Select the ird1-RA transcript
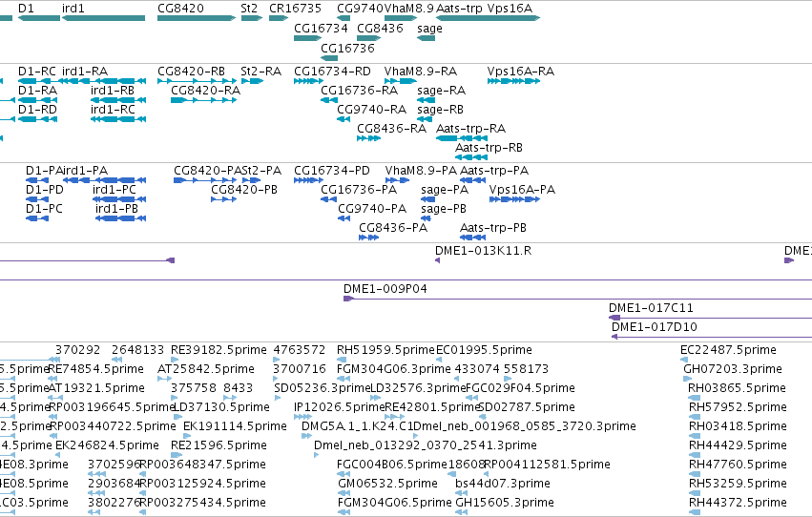This screenshot has width=812, height=517. pos(104,81)
